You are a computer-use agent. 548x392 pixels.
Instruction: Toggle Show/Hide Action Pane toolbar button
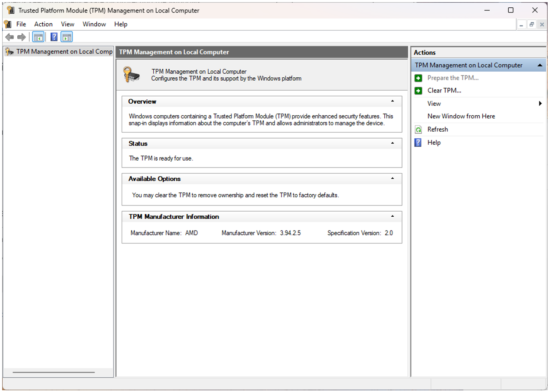pos(67,37)
